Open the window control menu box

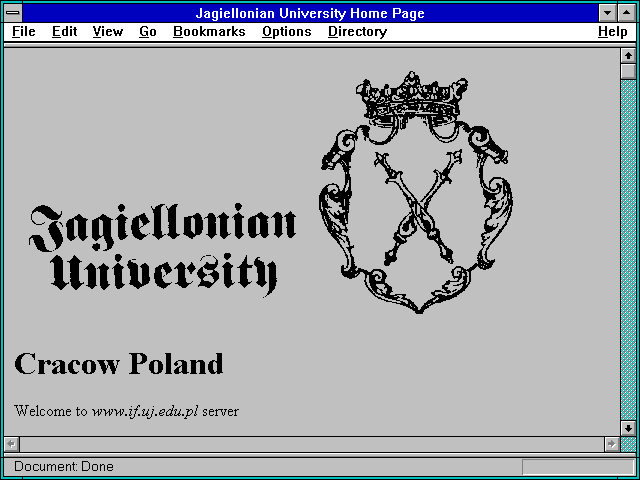(x=13, y=13)
